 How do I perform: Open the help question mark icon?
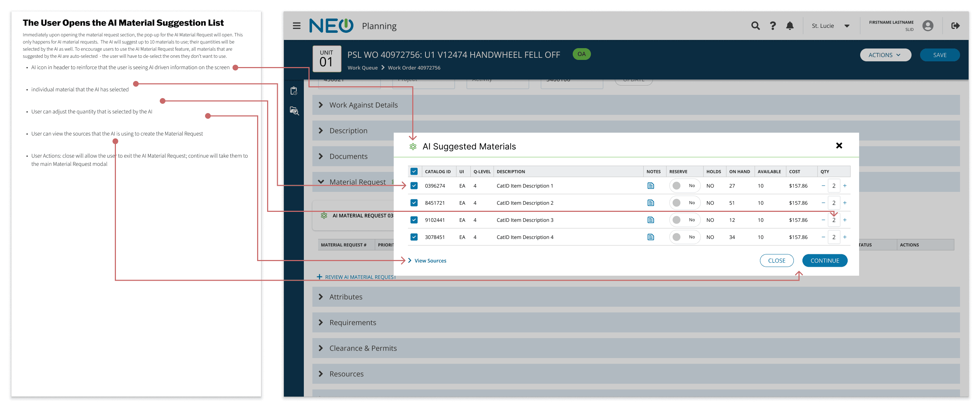(x=773, y=26)
